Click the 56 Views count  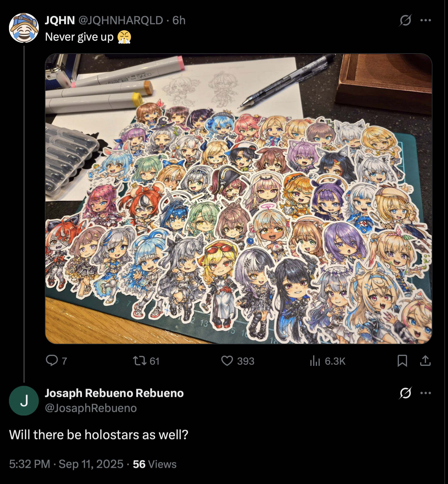(155, 464)
